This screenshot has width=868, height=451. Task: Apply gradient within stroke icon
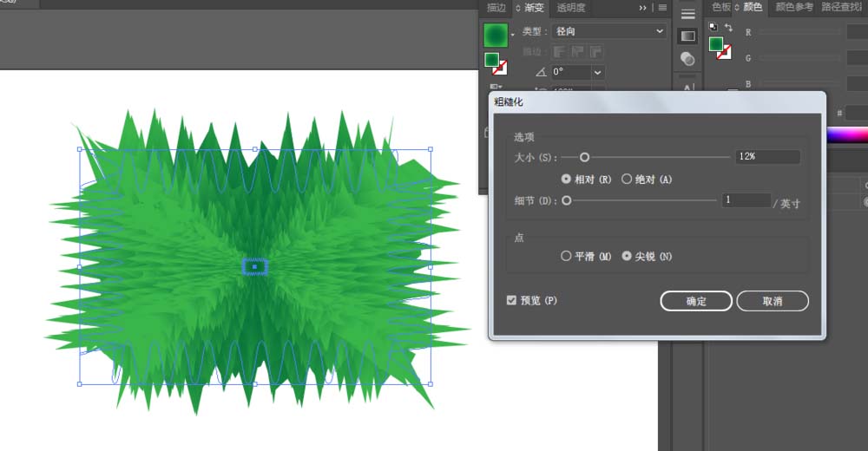(x=559, y=52)
